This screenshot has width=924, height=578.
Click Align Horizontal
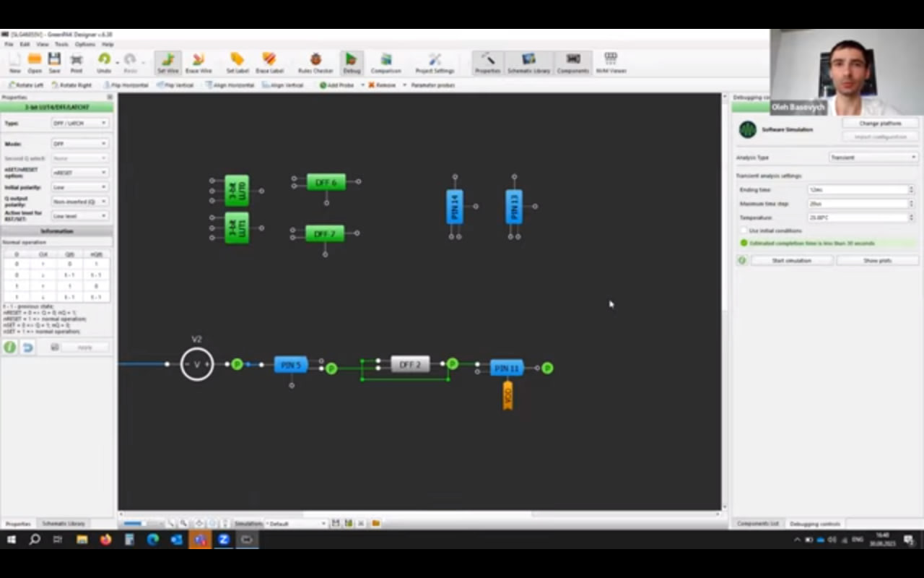tap(230, 85)
